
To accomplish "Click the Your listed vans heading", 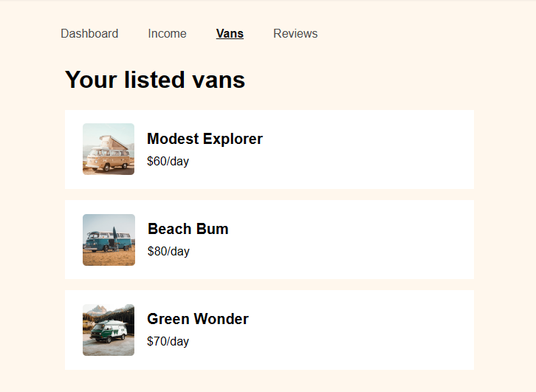I will point(155,80).
